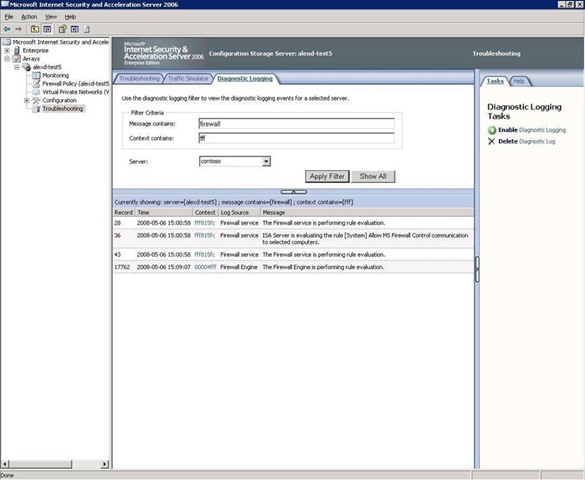This screenshot has height=480, width=585.
Task: Go back with the toolbar Back arrow
Action: pyautogui.click(x=7, y=29)
